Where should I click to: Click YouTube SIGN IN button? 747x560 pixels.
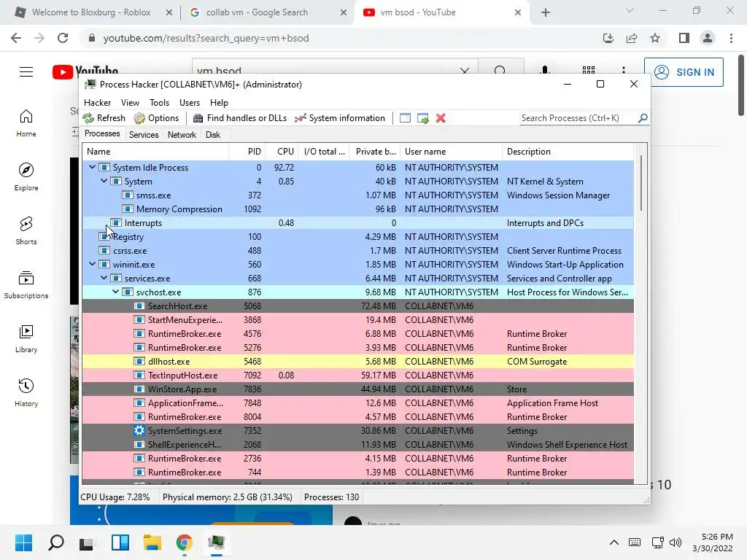(684, 72)
